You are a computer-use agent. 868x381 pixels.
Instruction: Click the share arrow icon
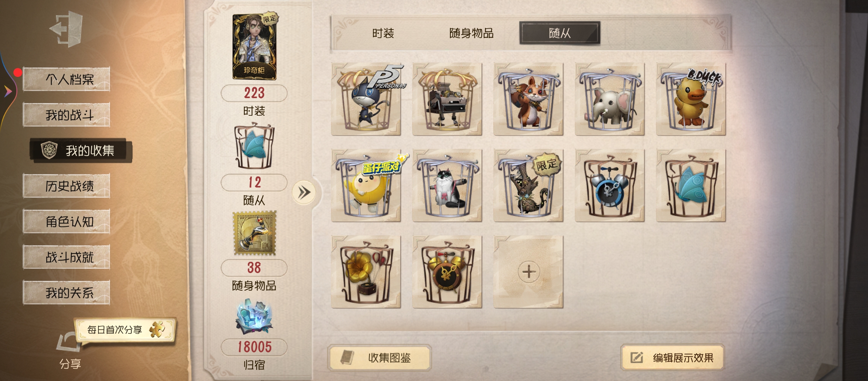pyautogui.click(x=68, y=342)
